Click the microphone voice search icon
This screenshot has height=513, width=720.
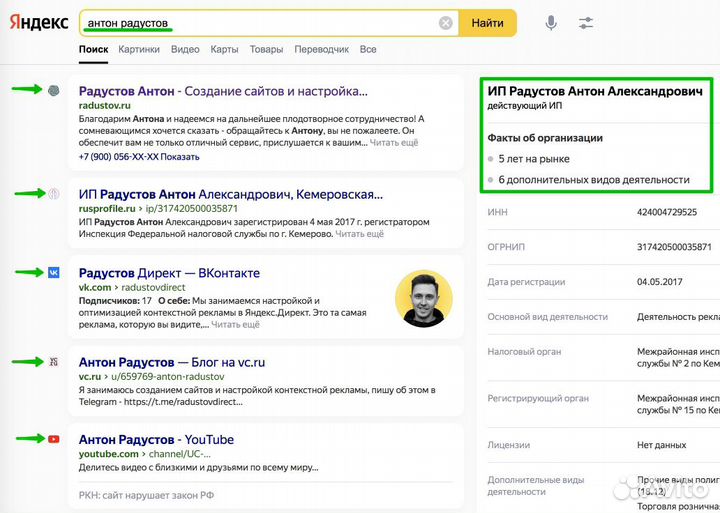click(551, 23)
